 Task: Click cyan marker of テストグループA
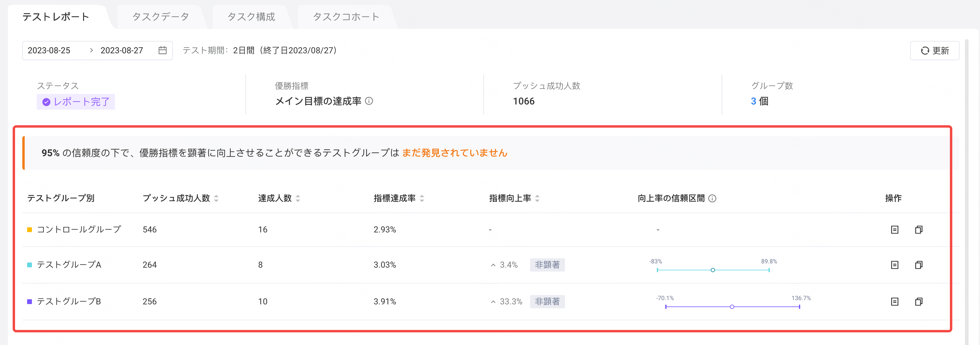29,265
